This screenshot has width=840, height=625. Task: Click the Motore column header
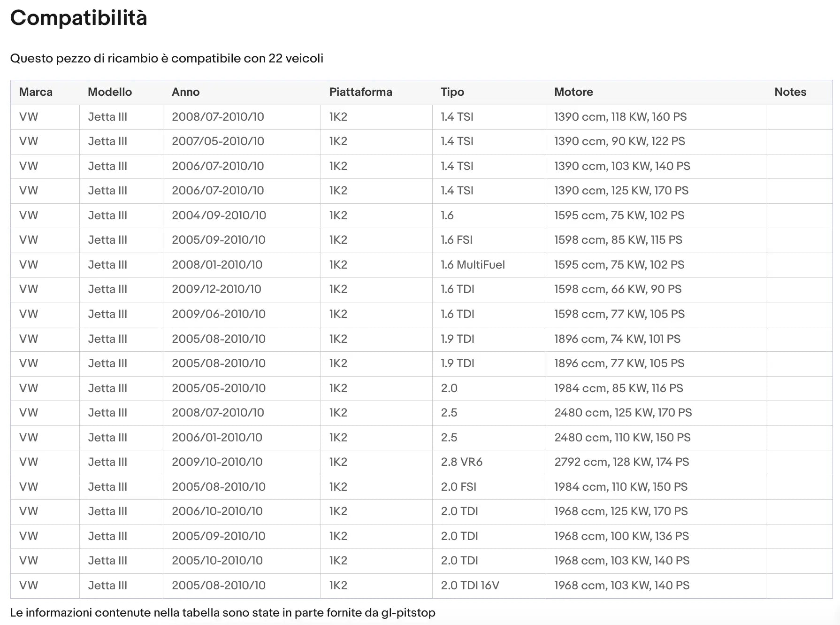coord(573,92)
